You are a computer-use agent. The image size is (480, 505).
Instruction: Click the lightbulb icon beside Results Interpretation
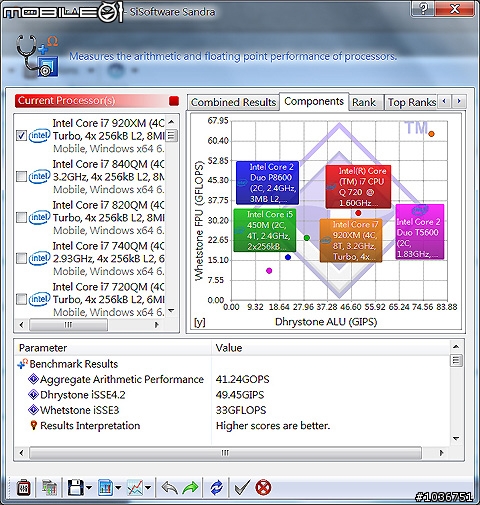click(x=33, y=425)
